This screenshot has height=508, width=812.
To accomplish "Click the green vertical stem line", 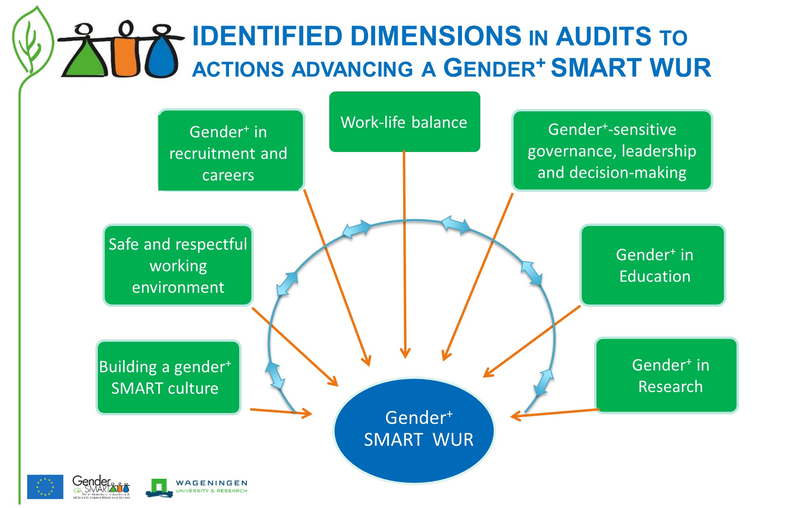I will tap(19, 293).
